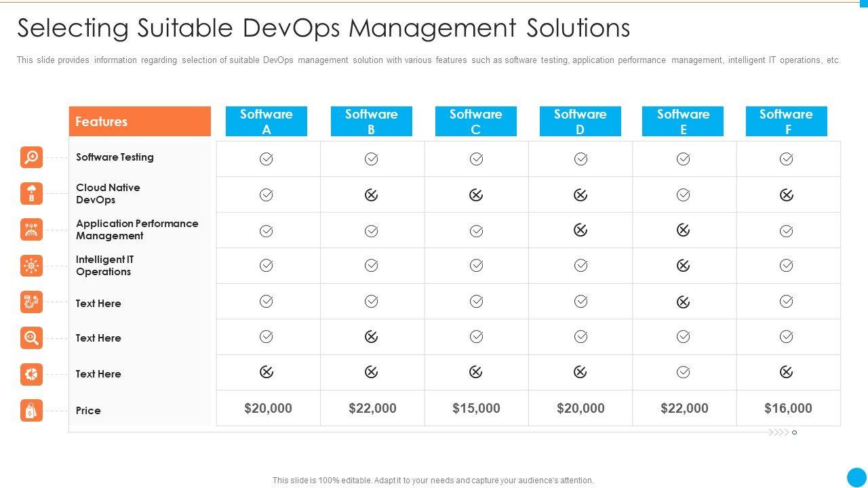Screen dimensions: 868x488
Task: Click the arrow chevrons below the table
Action: [x=778, y=432]
